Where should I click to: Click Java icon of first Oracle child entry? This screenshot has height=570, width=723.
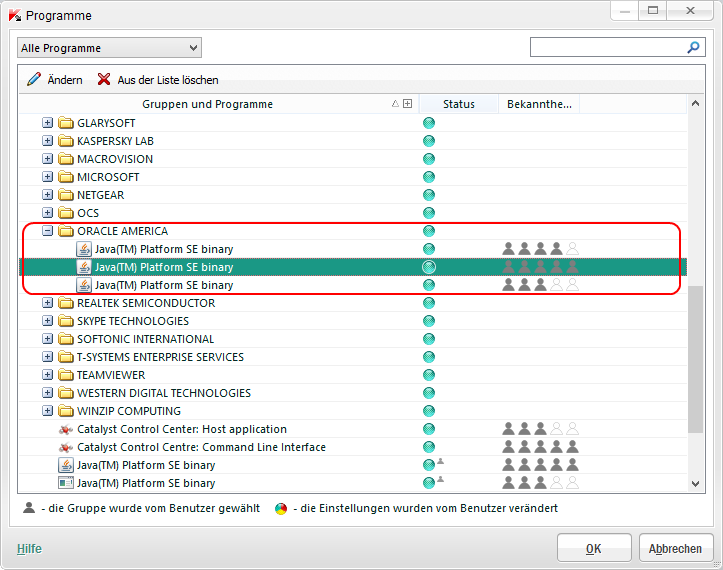[x=83, y=249]
